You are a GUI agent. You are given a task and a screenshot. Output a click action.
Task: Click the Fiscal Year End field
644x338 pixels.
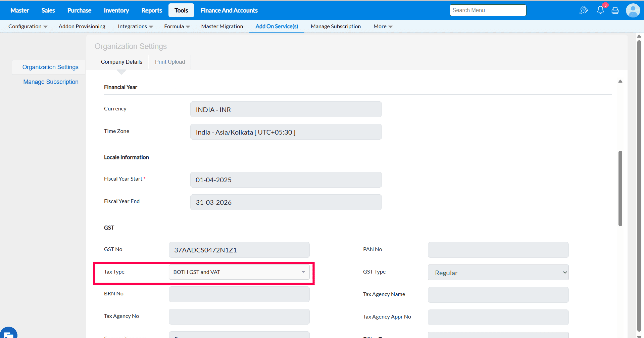[x=286, y=202]
